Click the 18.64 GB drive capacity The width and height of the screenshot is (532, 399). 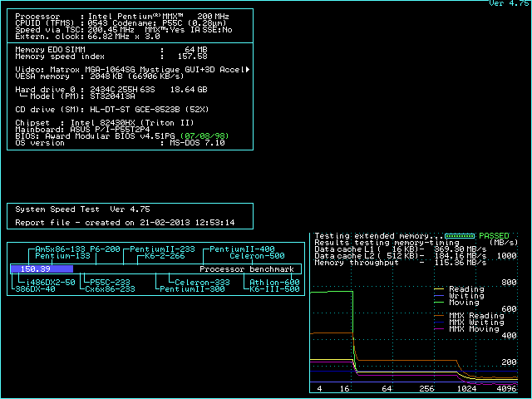(x=189, y=90)
